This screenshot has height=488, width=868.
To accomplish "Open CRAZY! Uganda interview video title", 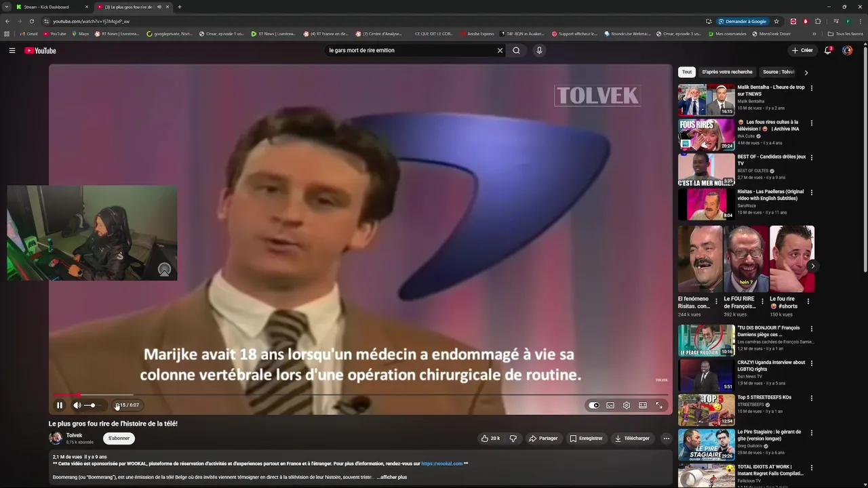I will click(x=771, y=366).
